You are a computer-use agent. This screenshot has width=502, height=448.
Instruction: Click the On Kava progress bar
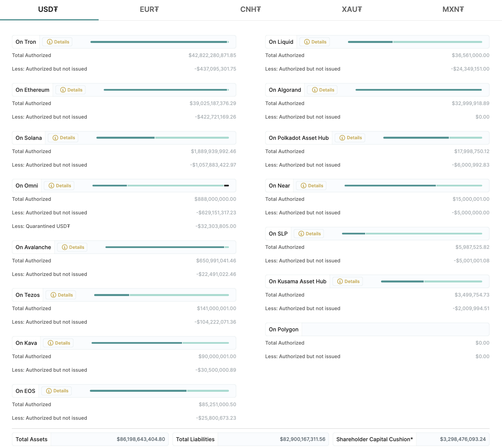click(160, 343)
